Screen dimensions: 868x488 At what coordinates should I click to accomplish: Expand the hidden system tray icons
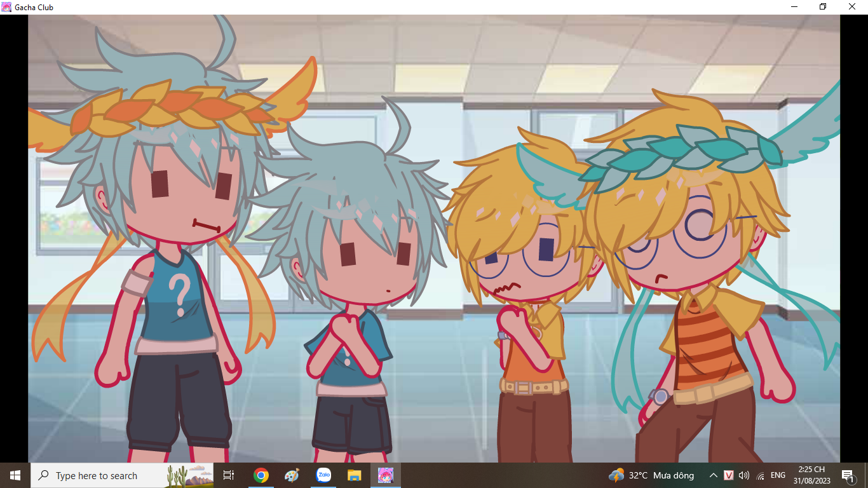(713, 475)
